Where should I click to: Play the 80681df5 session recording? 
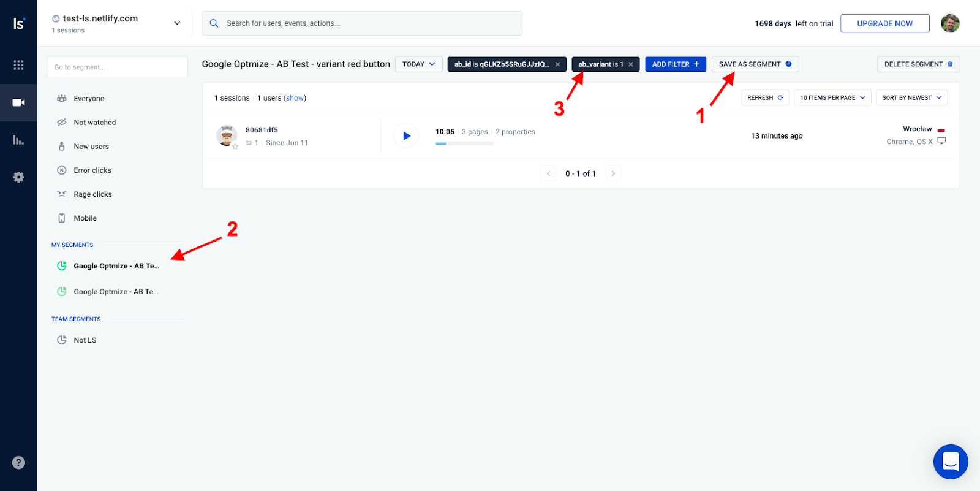406,135
